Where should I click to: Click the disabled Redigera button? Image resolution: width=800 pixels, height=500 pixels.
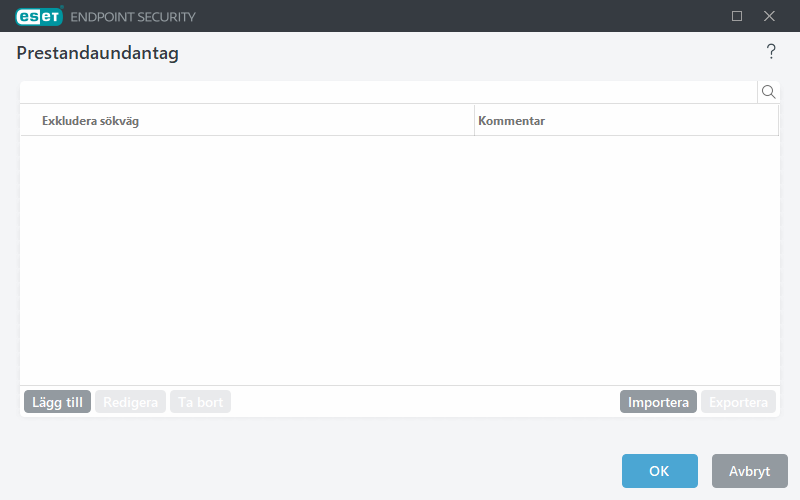pyautogui.click(x=130, y=402)
